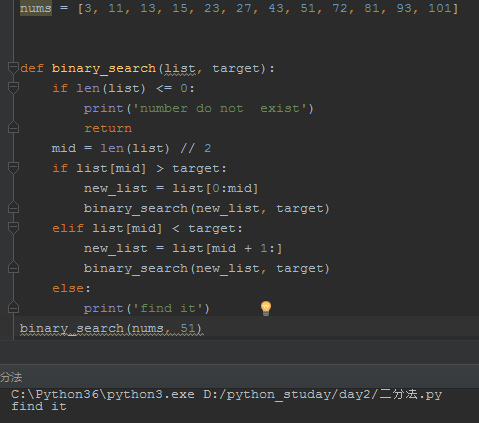
Task: Click the highlighted nums variable name
Action: 36,8
